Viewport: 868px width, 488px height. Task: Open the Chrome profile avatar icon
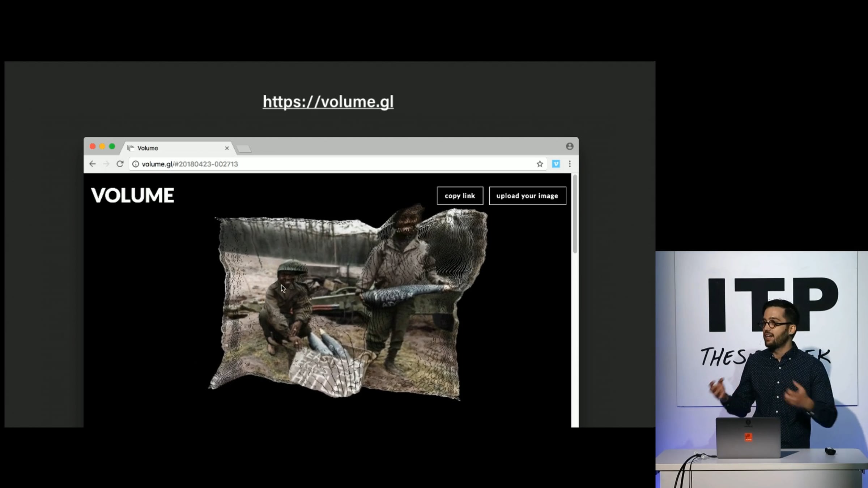click(570, 146)
